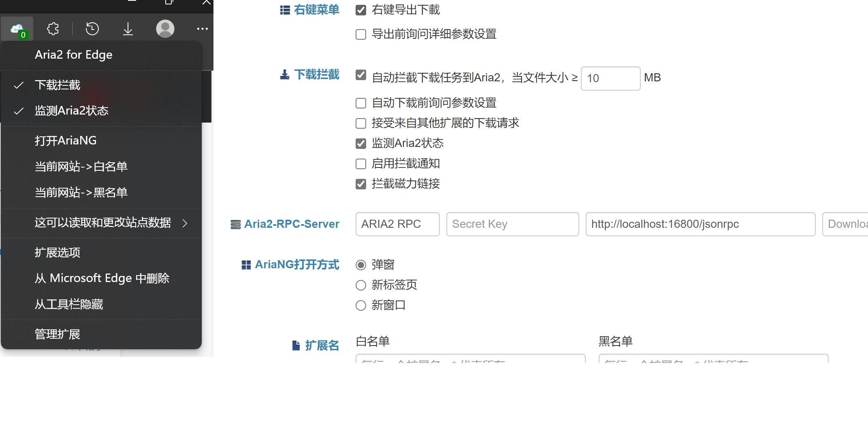Click the Aria2-RPC-Server section icon

[x=235, y=224]
